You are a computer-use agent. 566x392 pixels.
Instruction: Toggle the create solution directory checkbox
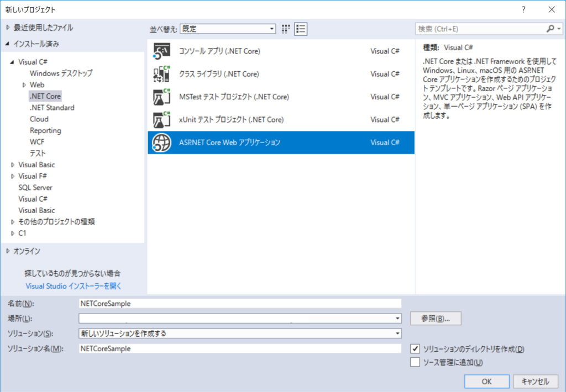415,349
